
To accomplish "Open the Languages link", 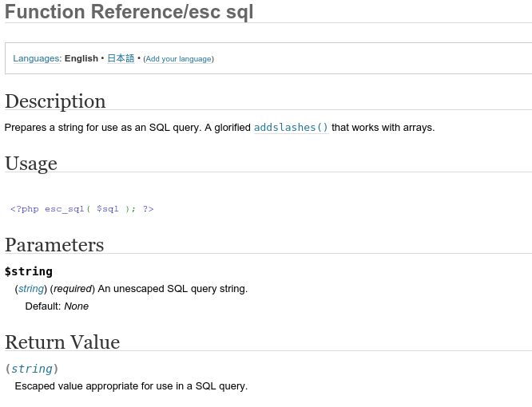I will pyautogui.click(x=36, y=58).
